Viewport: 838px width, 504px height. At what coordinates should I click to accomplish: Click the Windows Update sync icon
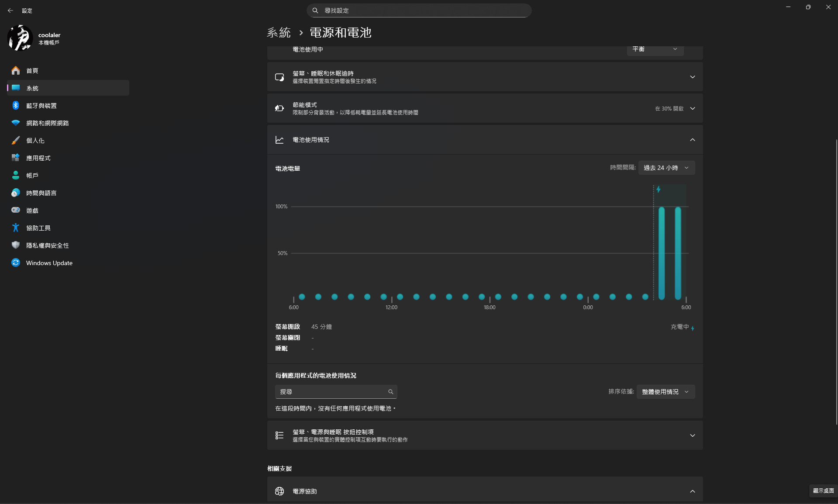coord(16,262)
